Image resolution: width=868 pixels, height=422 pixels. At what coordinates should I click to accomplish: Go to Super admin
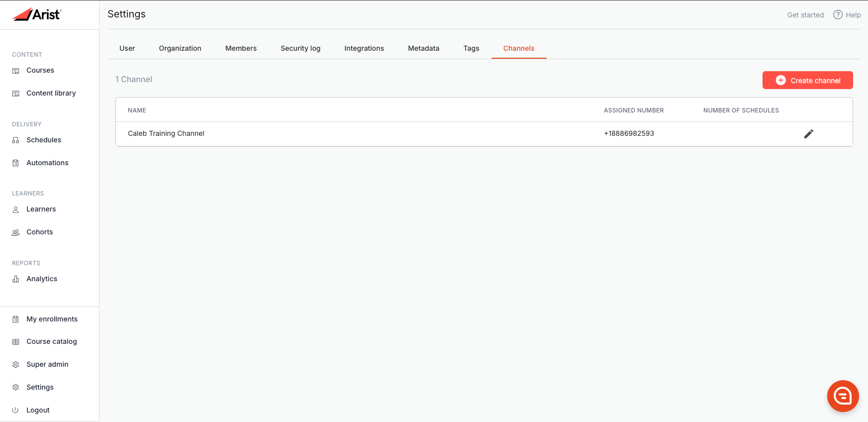pyautogui.click(x=47, y=365)
